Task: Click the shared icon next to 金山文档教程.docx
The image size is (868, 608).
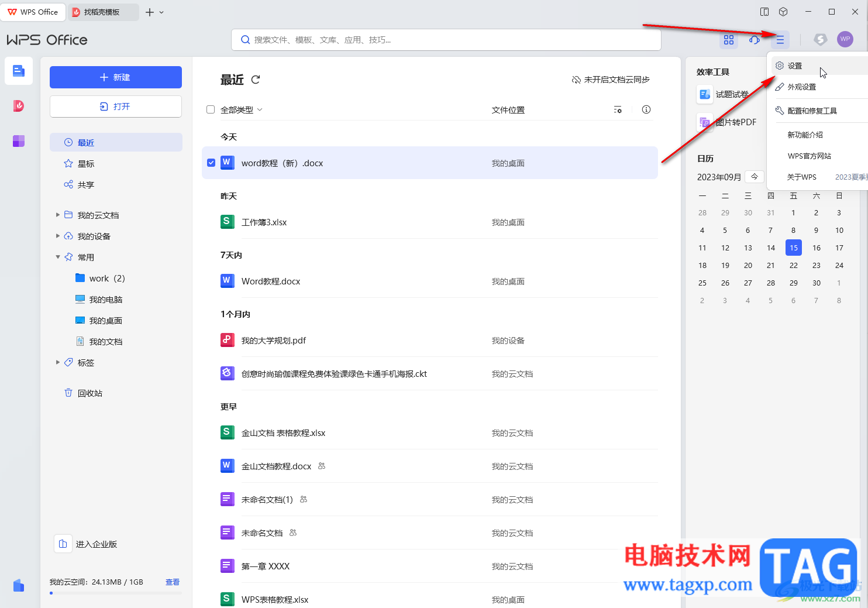Action: click(x=322, y=466)
